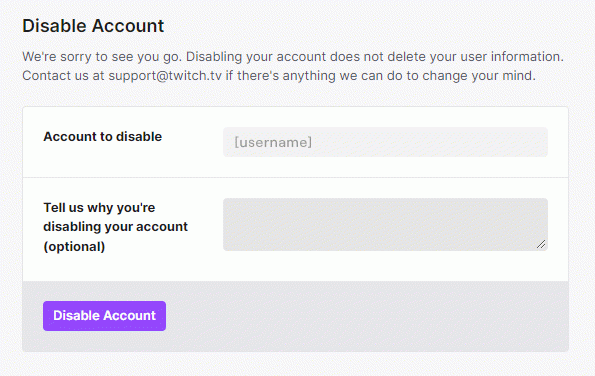The width and height of the screenshot is (595, 376).
Task: Click the placeholder text [username]
Action: pyautogui.click(x=273, y=142)
